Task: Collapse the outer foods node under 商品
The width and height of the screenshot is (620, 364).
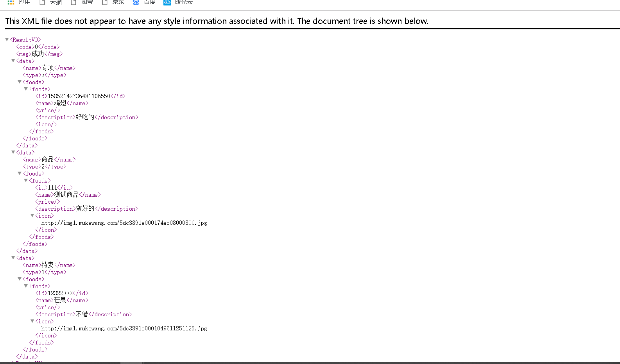Action: pos(19,173)
